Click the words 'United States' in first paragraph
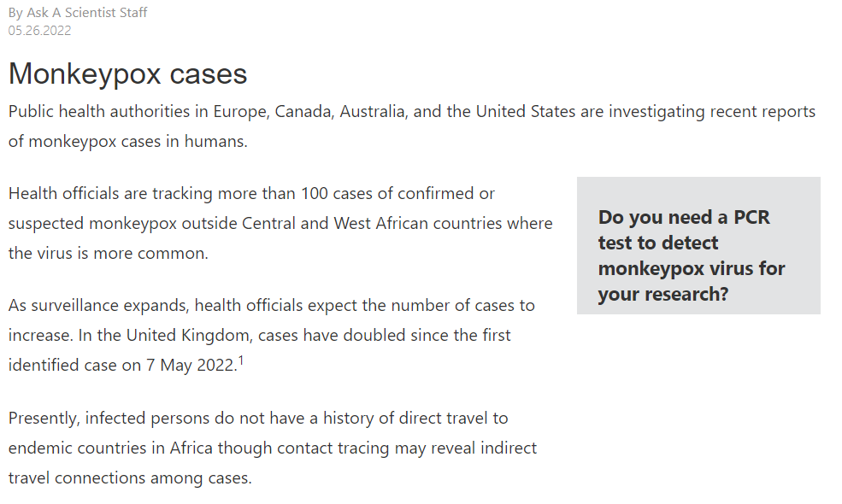Screen dimensions: 842x504 click(526, 112)
